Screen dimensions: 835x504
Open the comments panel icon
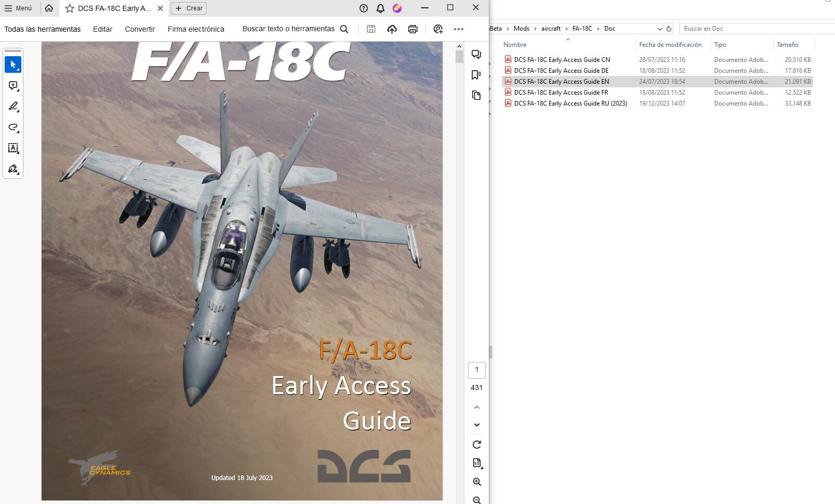pos(476,55)
